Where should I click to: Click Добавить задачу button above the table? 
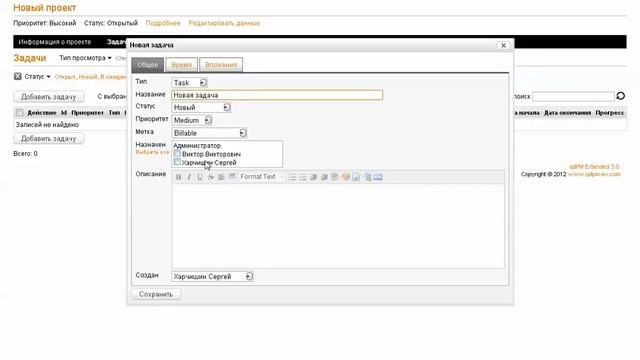tap(49, 97)
